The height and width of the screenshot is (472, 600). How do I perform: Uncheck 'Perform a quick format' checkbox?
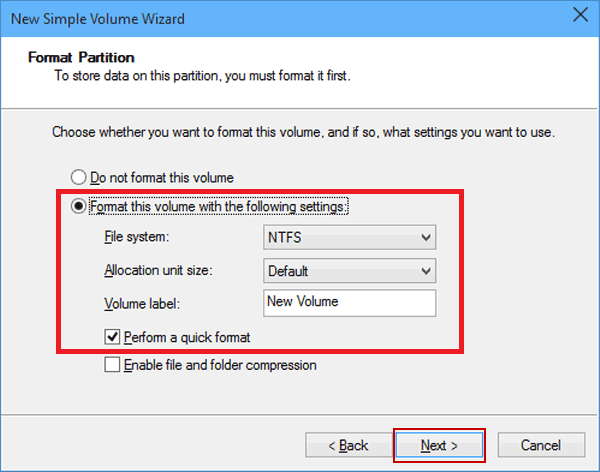click(x=112, y=336)
